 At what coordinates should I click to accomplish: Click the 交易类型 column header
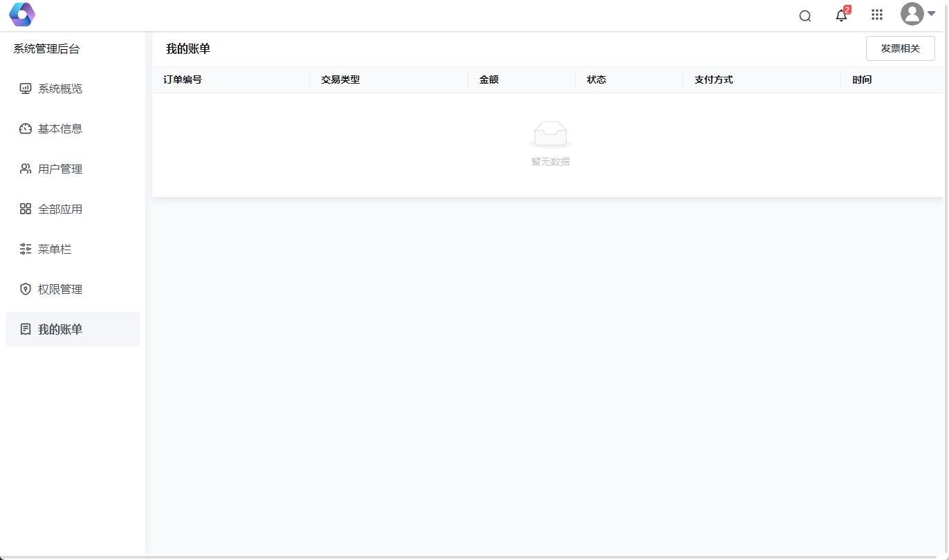point(340,80)
